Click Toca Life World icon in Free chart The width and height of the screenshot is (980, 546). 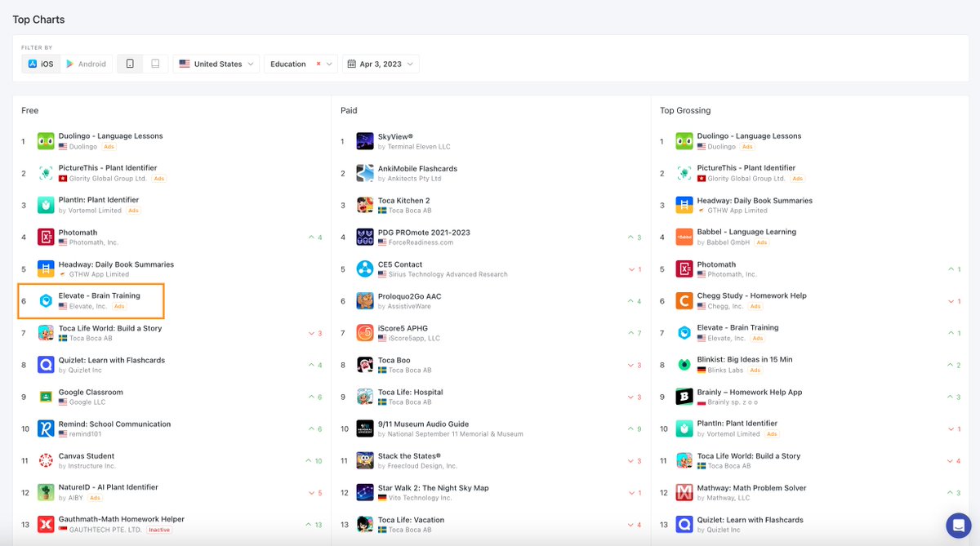[x=46, y=333]
